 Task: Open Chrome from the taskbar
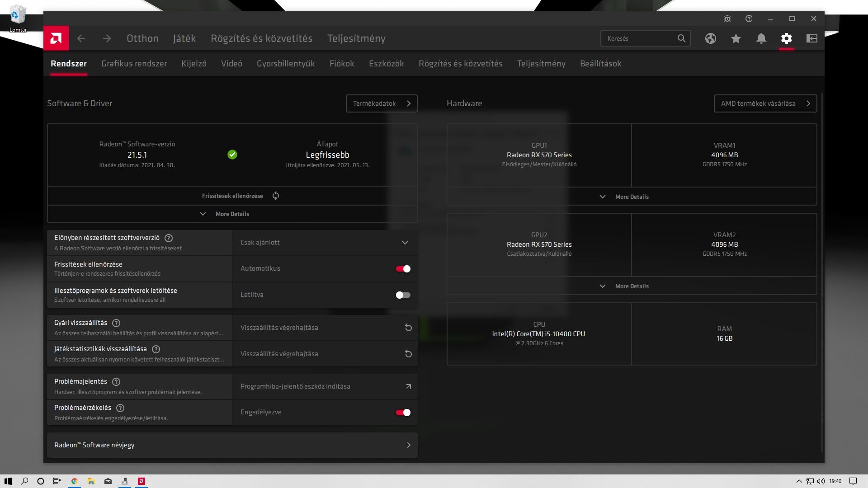(75, 481)
